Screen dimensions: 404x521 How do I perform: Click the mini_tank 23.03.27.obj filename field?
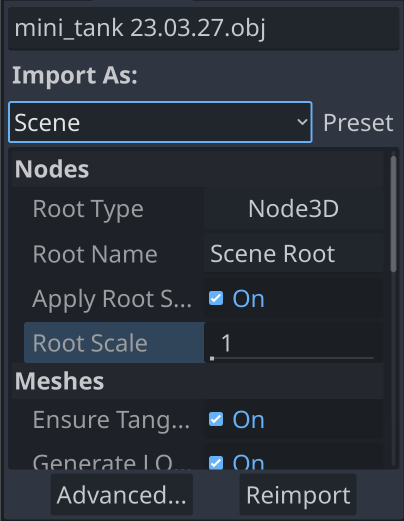pos(204,28)
